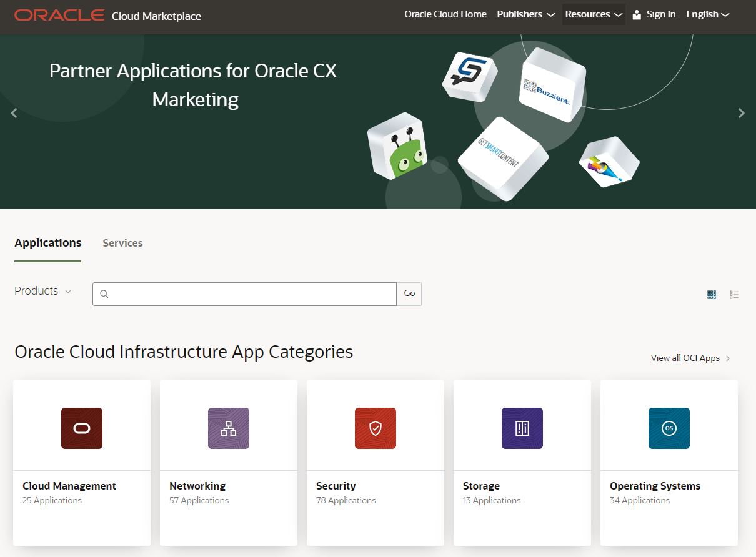Select the Applications tab
The image size is (756, 557).
coord(48,243)
